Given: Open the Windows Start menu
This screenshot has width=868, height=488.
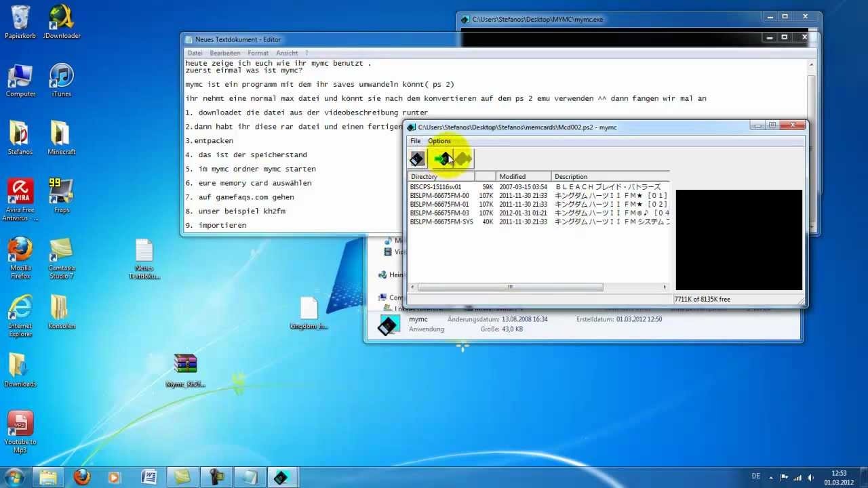Looking at the screenshot, I should 15,477.
